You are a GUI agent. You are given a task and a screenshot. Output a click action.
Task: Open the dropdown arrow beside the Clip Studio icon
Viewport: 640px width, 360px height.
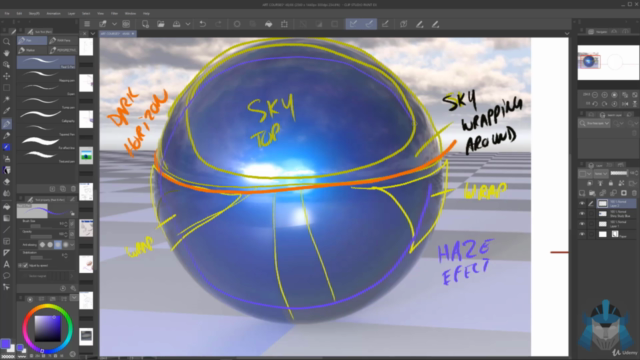pos(114,24)
